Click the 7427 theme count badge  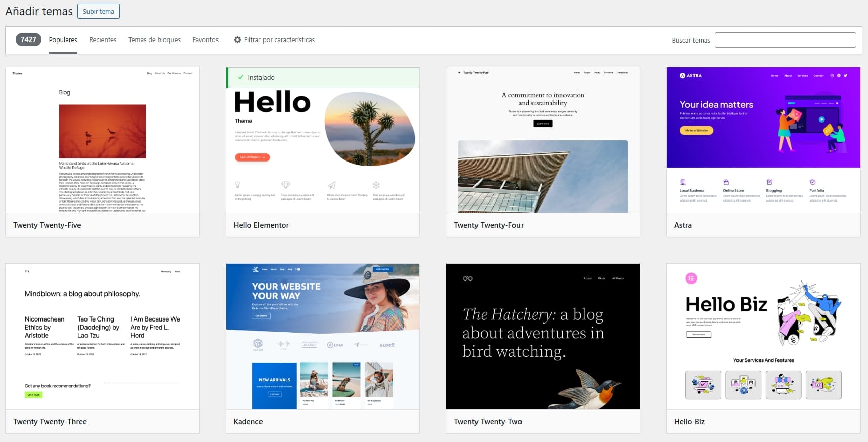[28, 39]
